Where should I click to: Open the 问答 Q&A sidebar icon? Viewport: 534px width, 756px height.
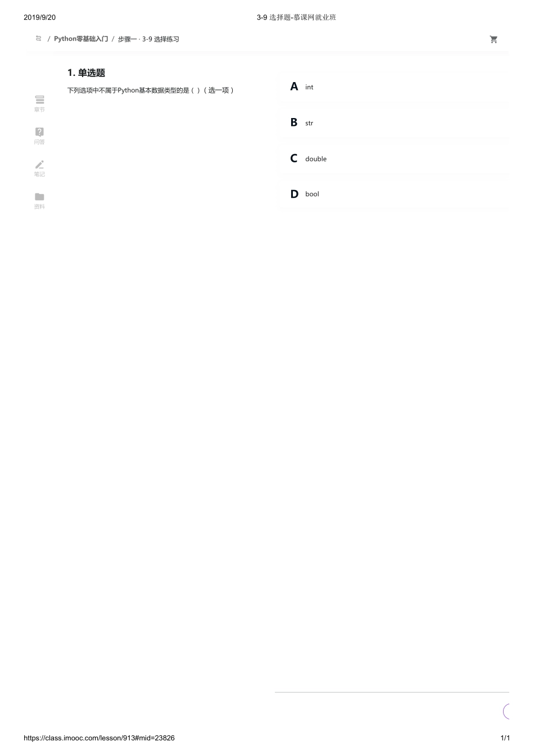(x=39, y=132)
